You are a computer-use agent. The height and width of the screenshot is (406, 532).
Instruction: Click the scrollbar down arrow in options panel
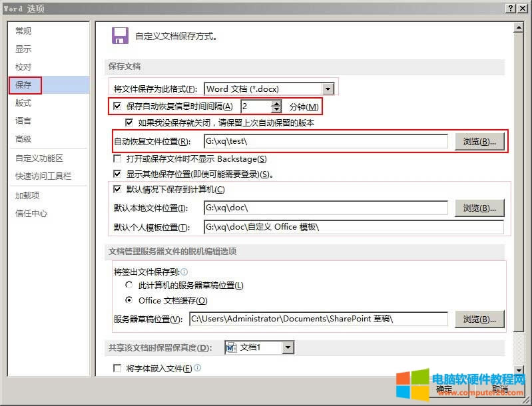pos(519,370)
